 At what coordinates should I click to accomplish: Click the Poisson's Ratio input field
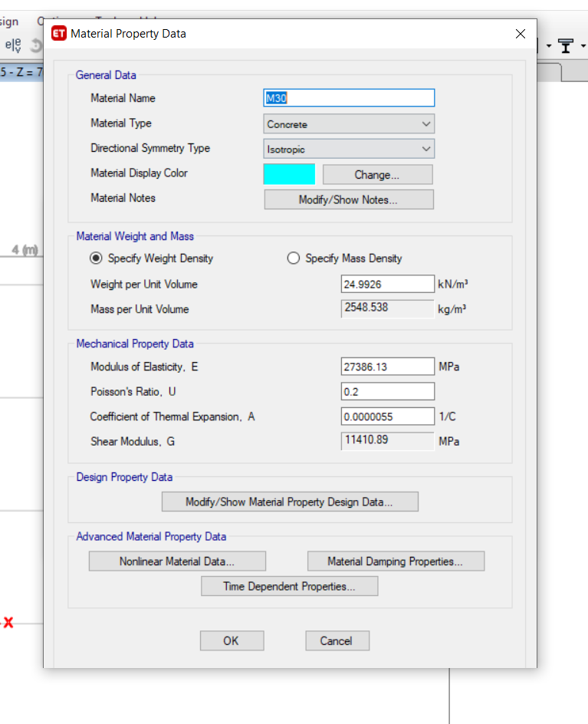coord(387,392)
